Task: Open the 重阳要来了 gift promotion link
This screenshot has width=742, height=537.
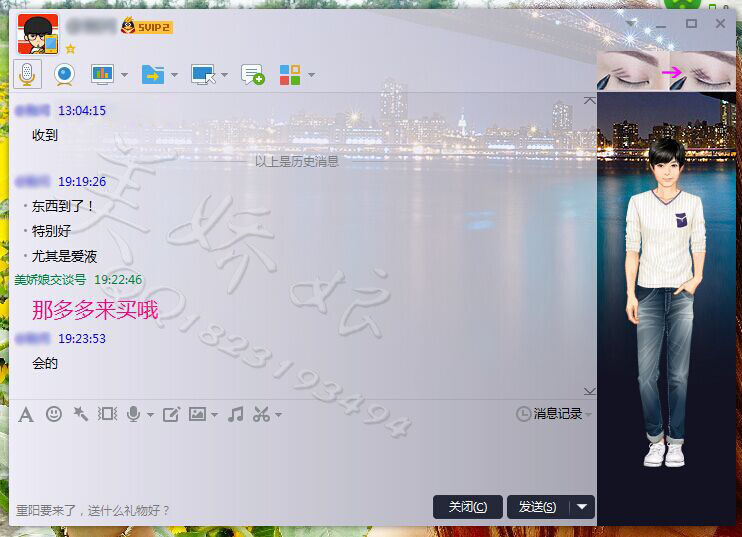Action: coord(93,510)
